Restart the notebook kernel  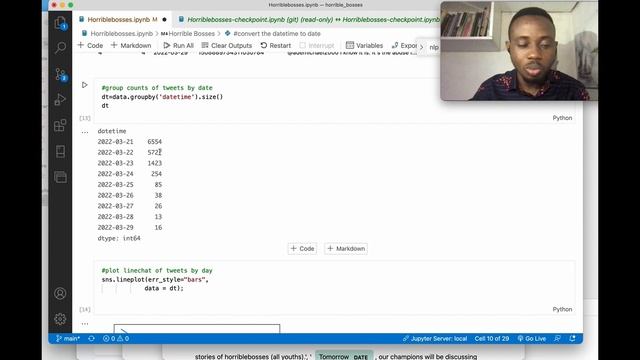coord(276,45)
